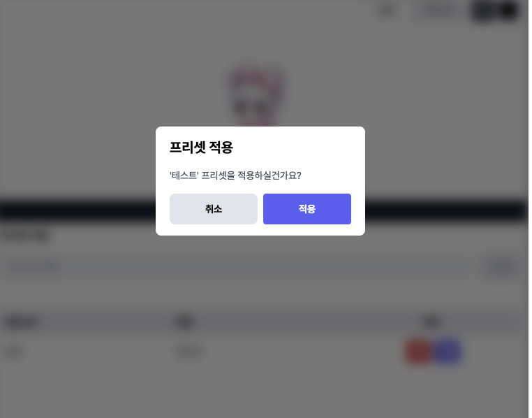Image resolution: width=532 pixels, height=418 pixels.
Task: Click the blurred first column header of the table
Action: pos(22,322)
